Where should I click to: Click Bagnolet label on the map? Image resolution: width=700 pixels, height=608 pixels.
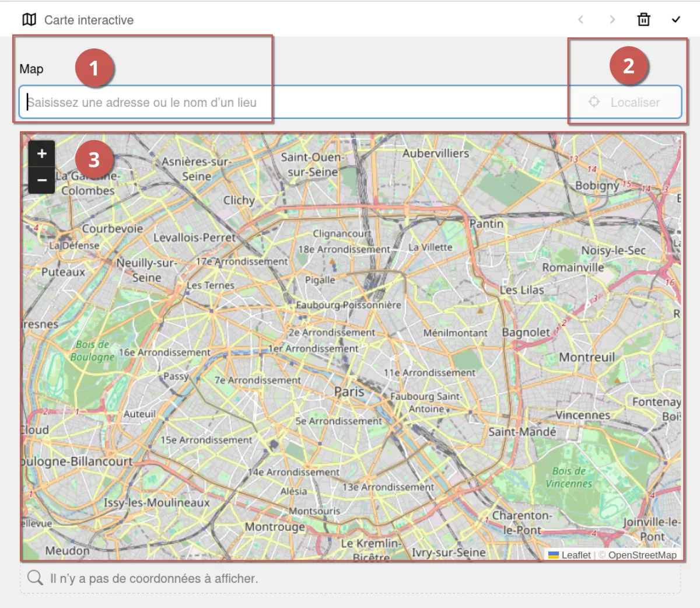[x=526, y=333]
